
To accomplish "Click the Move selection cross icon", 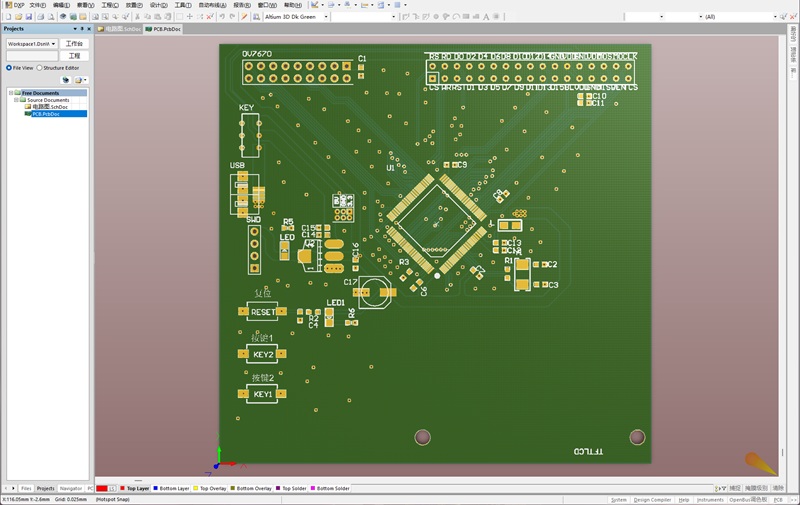I will [189, 17].
